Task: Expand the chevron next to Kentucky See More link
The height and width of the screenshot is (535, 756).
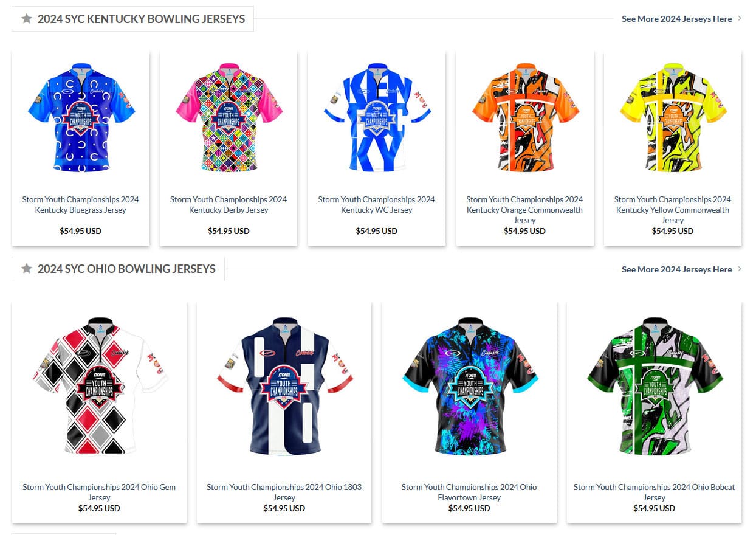Action: (x=740, y=19)
